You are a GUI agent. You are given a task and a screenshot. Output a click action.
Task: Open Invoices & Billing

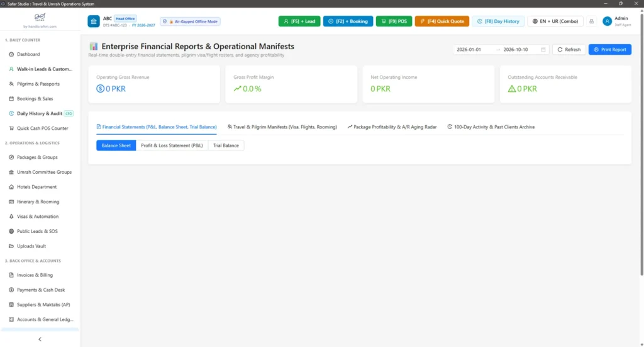tap(40, 275)
